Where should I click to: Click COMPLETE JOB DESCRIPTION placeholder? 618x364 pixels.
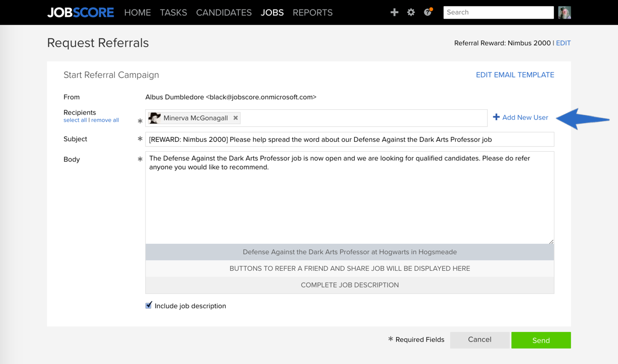point(350,285)
